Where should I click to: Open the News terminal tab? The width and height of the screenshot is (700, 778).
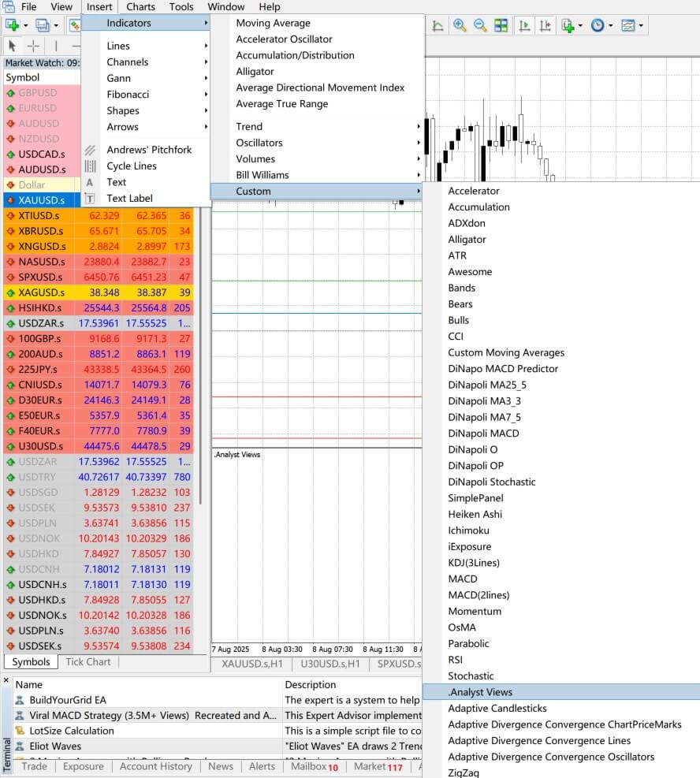[x=220, y=767]
